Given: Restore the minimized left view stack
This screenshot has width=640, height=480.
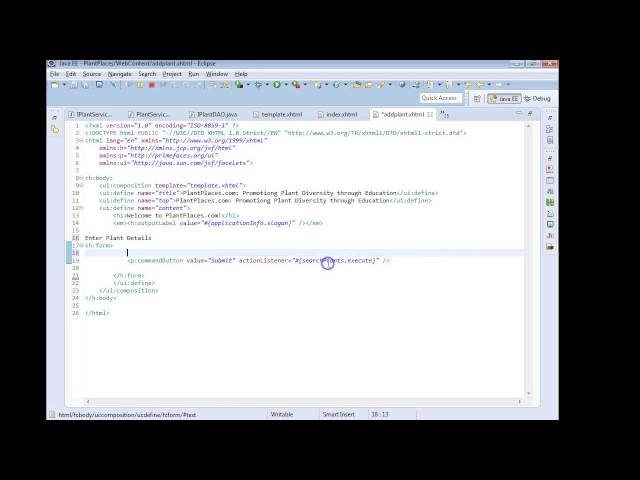Looking at the screenshot, I should point(55,118).
